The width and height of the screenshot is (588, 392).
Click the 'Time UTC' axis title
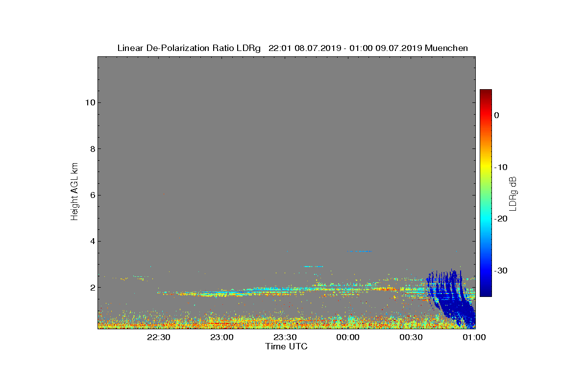click(287, 347)
